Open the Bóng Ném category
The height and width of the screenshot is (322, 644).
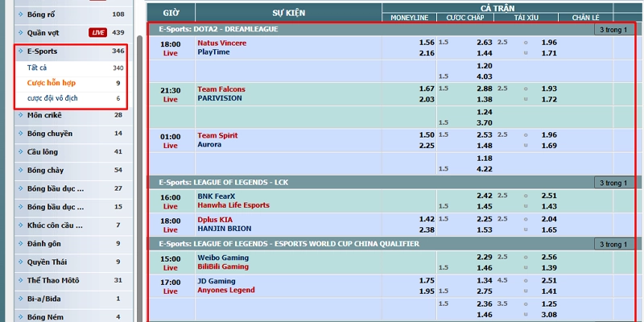[x=45, y=317]
